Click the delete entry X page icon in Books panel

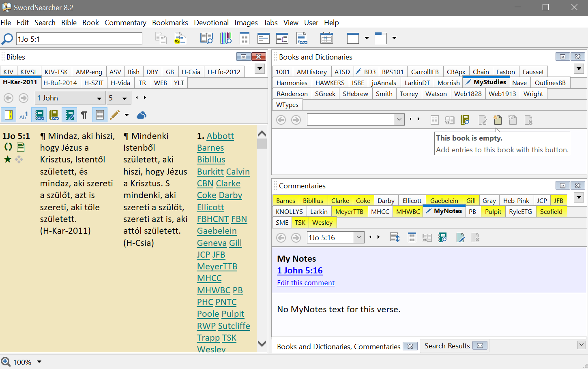point(528,120)
